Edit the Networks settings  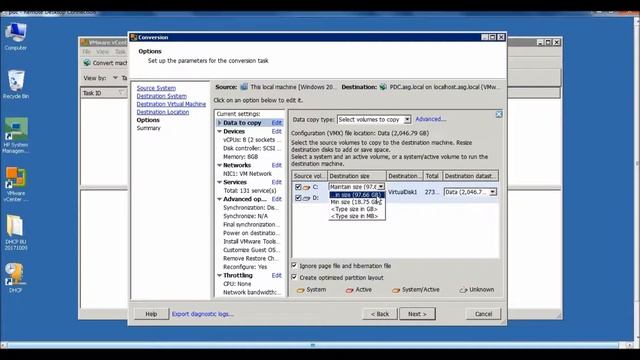pos(276,165)
